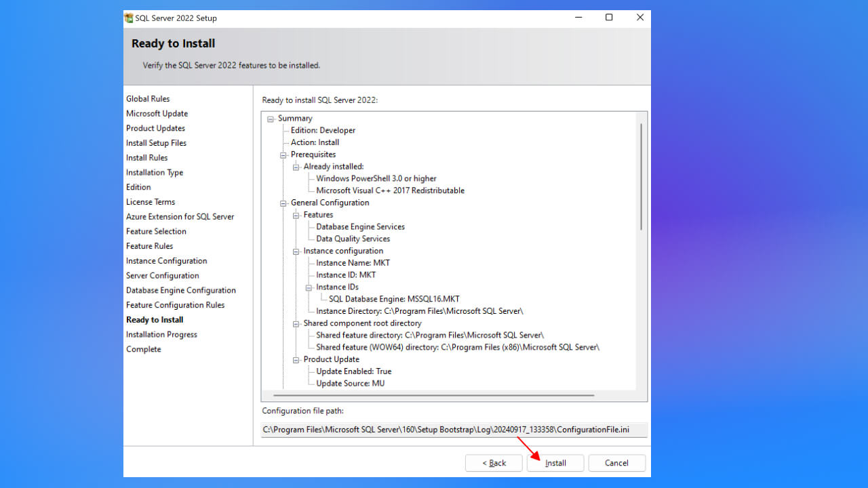Close the SQL Server 2022 Setup window
Screen dimensions: 868x488
(x=639, y=18)
